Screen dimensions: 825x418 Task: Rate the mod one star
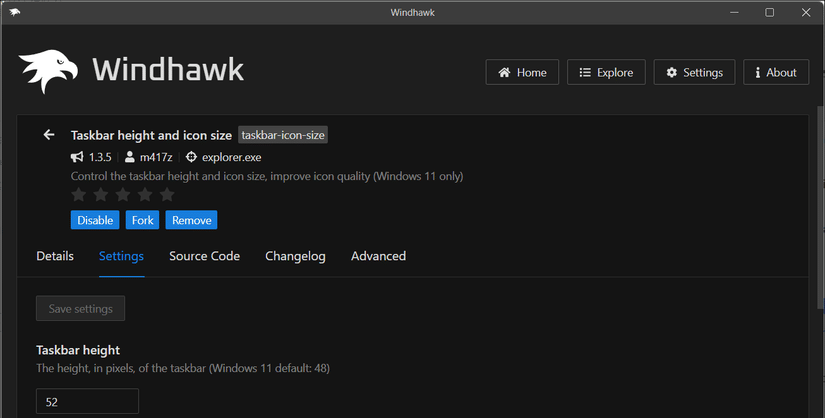[78, 195]
